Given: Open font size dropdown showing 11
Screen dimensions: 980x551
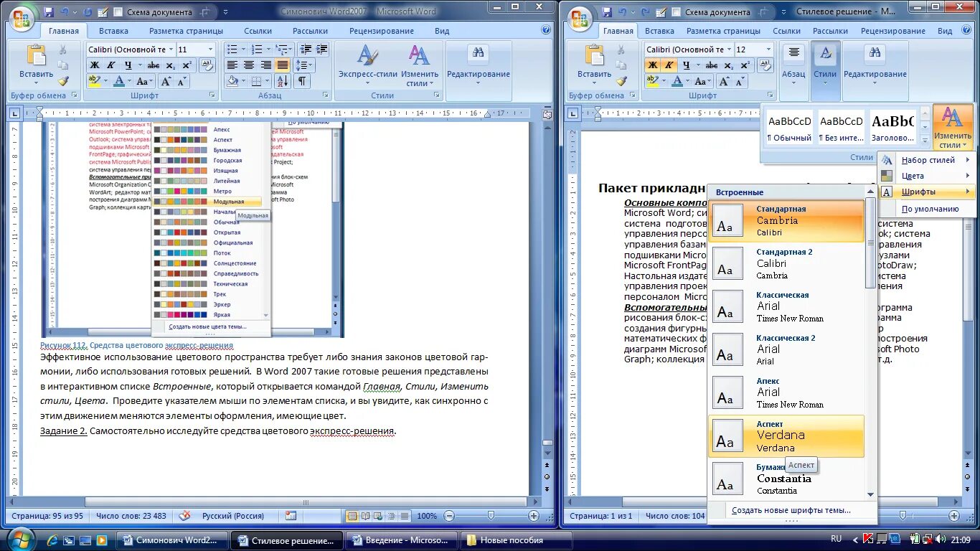Looking at the screenshot, I should (210, 50).
